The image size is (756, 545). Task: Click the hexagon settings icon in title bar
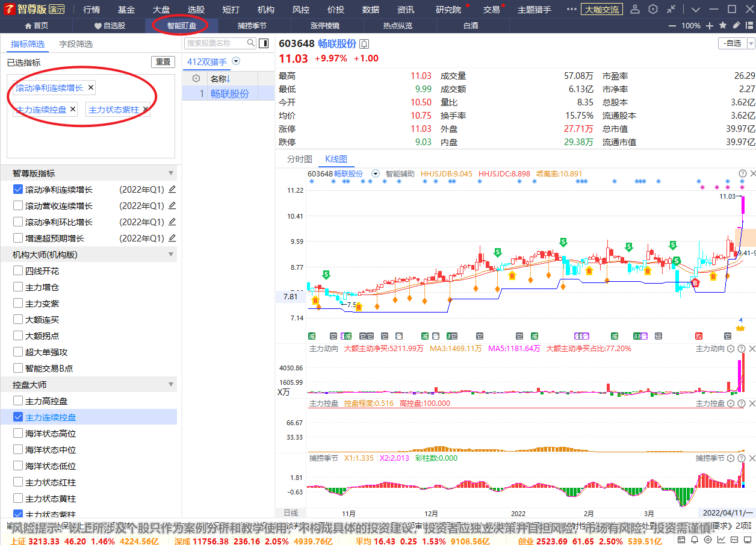tap(653, 9)
